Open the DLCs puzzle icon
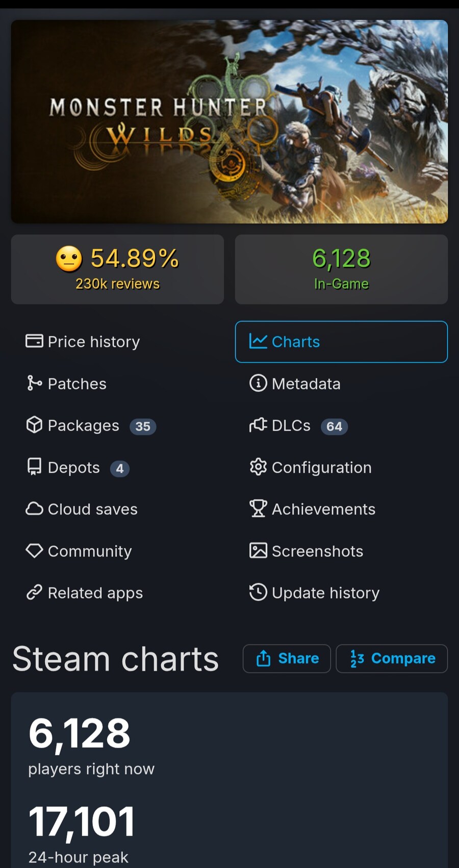Viewport: 459px width, 868px height. [x=258, y=425]
